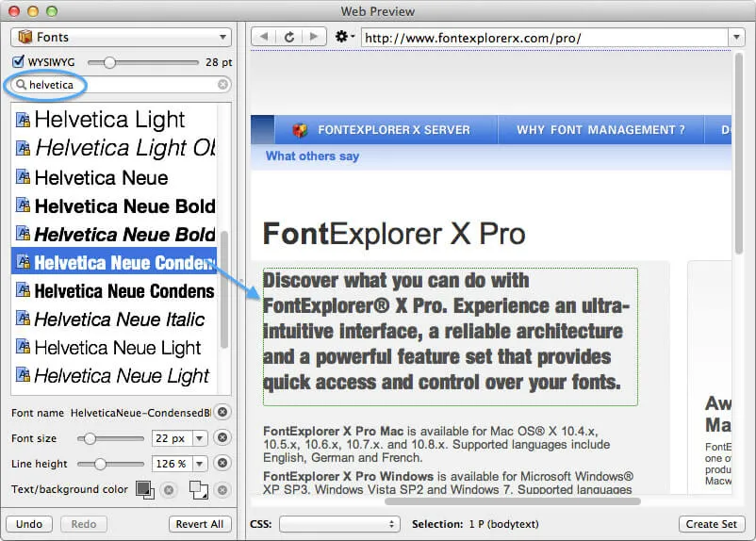
Task: Expand the font size px dropdown
Action: point(200,438)
